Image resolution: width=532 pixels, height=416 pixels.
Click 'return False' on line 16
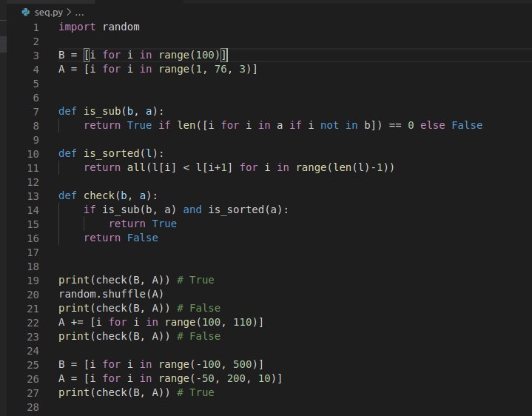[x=121, y=238]
